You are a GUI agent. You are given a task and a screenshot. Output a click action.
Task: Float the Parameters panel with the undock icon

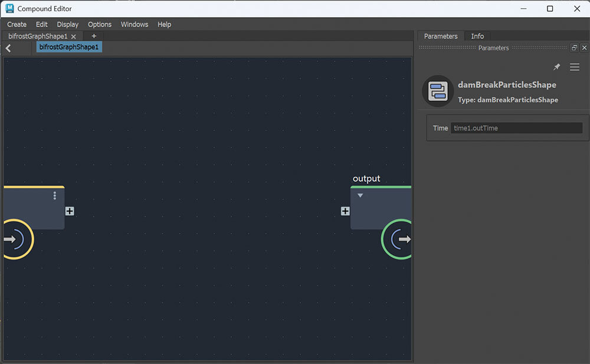(x=574, y=48)
